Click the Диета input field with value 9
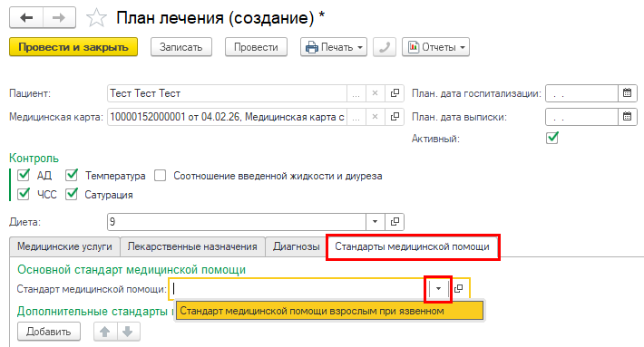 237,222
